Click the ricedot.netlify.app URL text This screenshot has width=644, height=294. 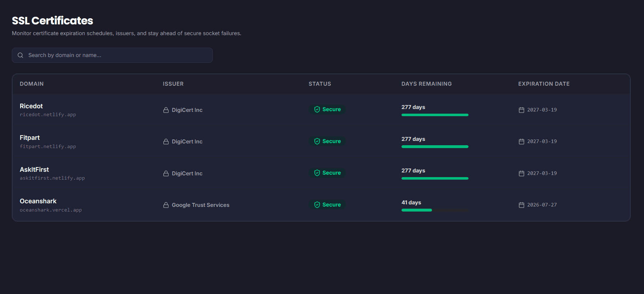[48, 115]
